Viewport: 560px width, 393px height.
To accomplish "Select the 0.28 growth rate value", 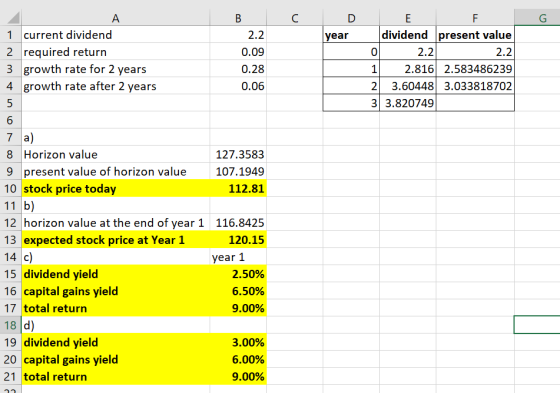I will (x=238, y=69).
